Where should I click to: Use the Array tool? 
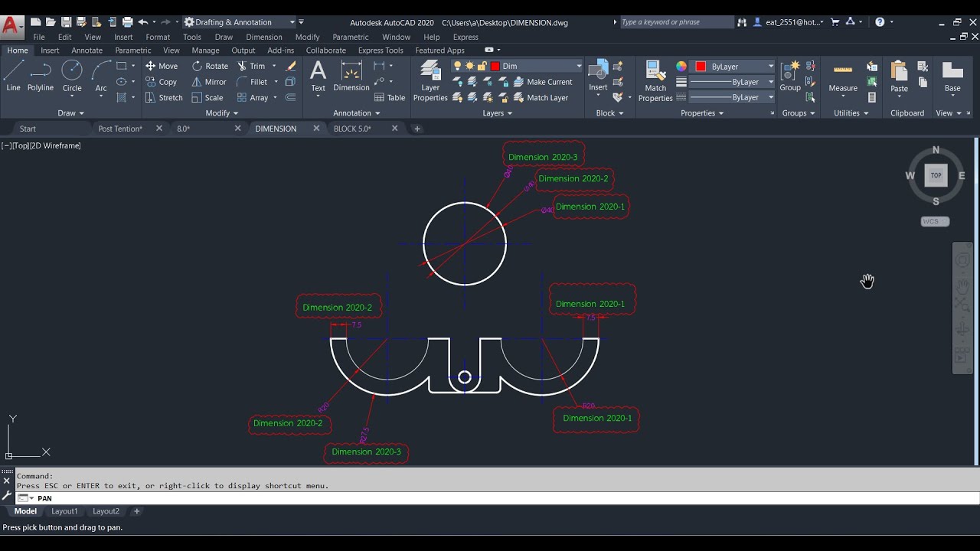(x=253, y=98)
